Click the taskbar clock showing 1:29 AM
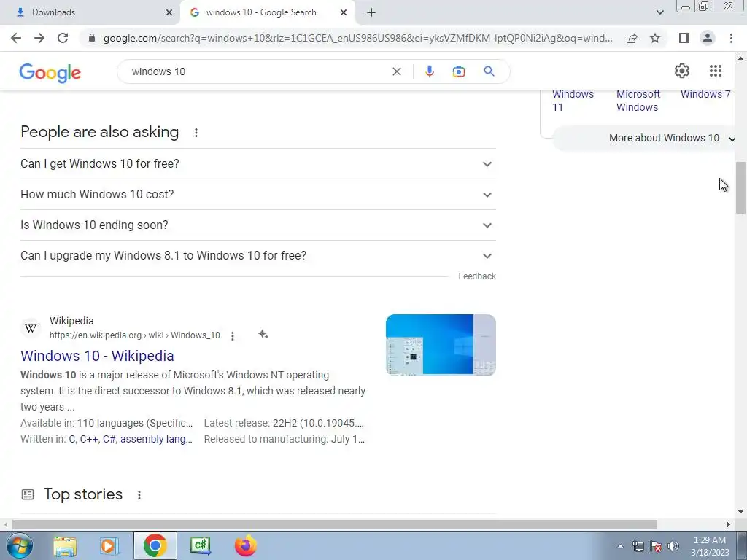The height and width of the screenshot is (560, 747). click(710, 546)
